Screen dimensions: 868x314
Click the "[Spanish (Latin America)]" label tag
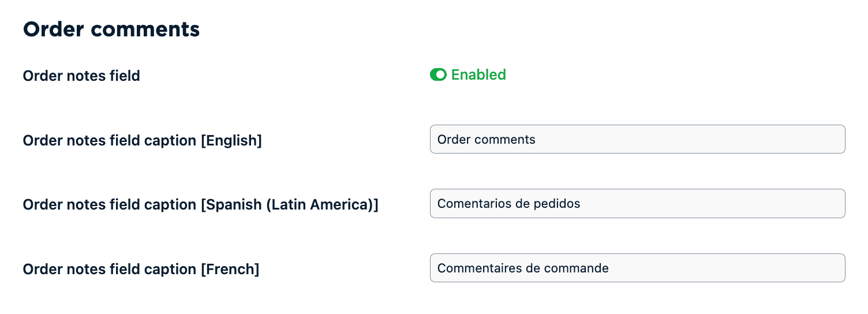tap(289, 204)
